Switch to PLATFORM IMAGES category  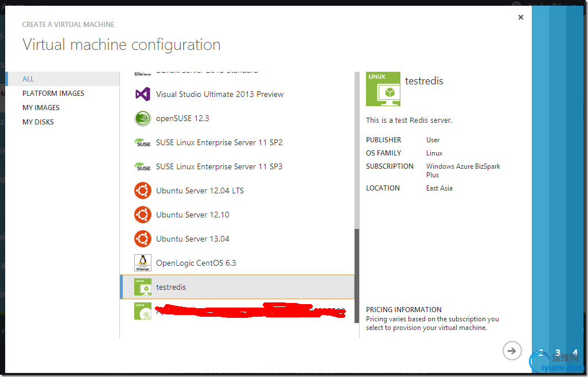53,94
